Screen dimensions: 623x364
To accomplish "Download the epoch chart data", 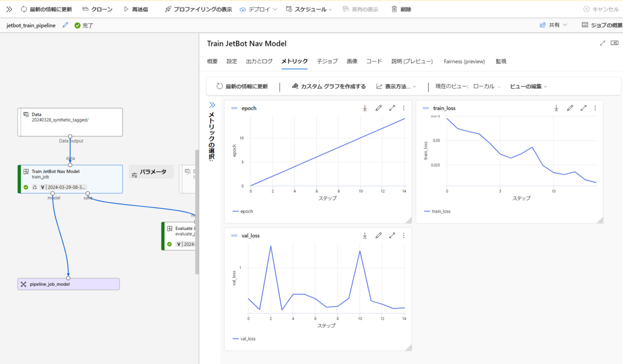I will pyautogui.click(x=365, y=108).
